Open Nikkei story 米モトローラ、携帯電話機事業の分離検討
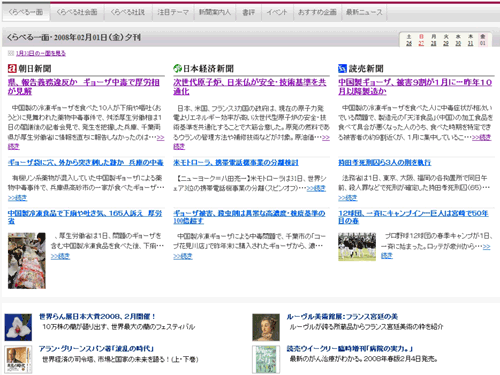 coord(236,163)
